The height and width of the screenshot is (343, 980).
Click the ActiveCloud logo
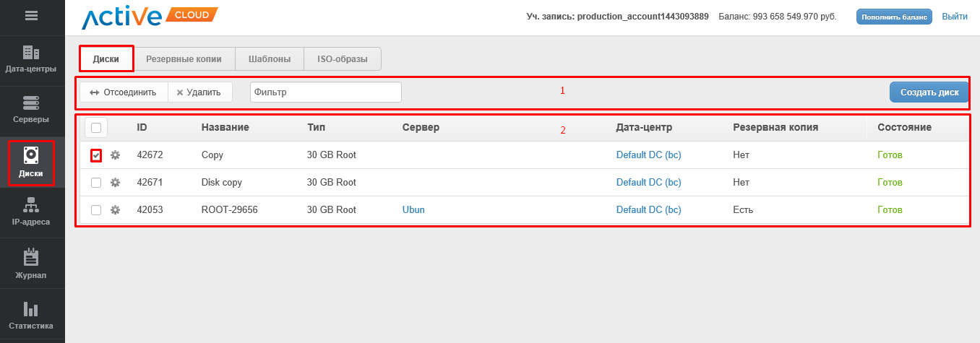tap(149, 17)
